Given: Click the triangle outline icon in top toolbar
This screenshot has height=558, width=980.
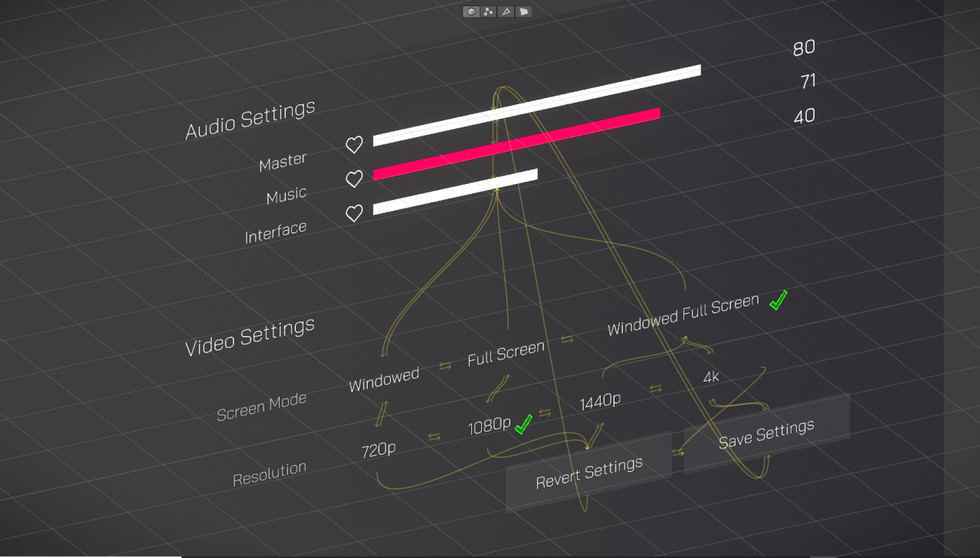Looking at the screenshot, I should [506, 11].
